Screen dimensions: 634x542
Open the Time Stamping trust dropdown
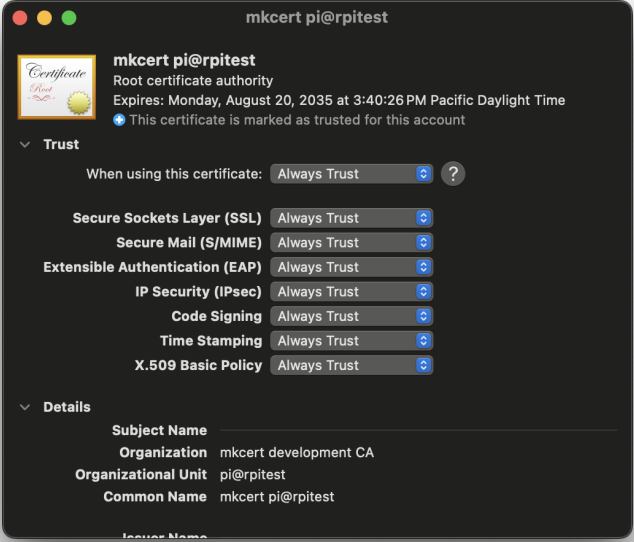click(x=352, y=341)
